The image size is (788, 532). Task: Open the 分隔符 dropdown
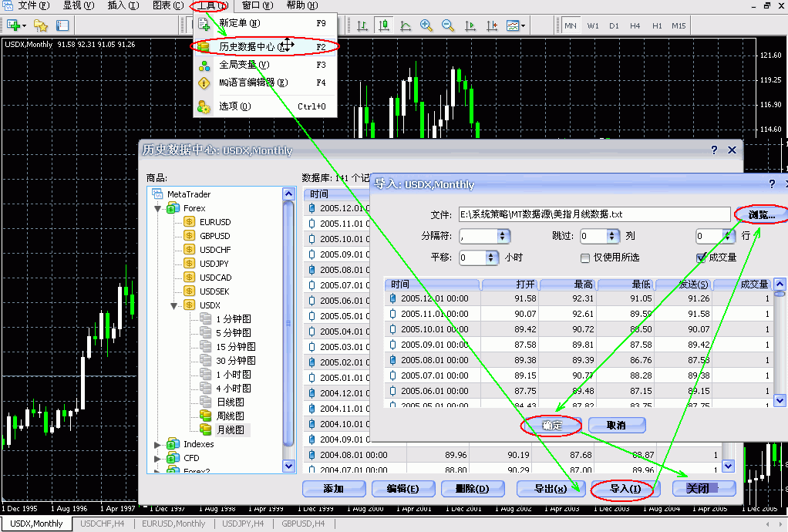[x=503, y=236]
